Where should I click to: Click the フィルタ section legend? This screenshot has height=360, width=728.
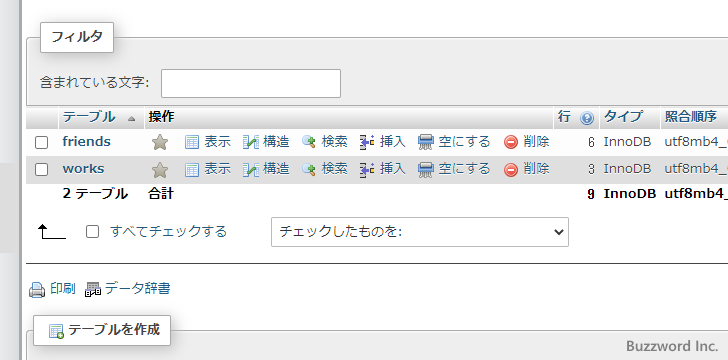(x=77, y=37)
